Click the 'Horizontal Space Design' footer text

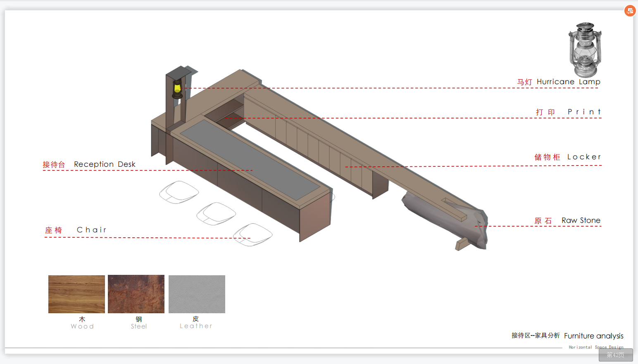pos(596,347)
